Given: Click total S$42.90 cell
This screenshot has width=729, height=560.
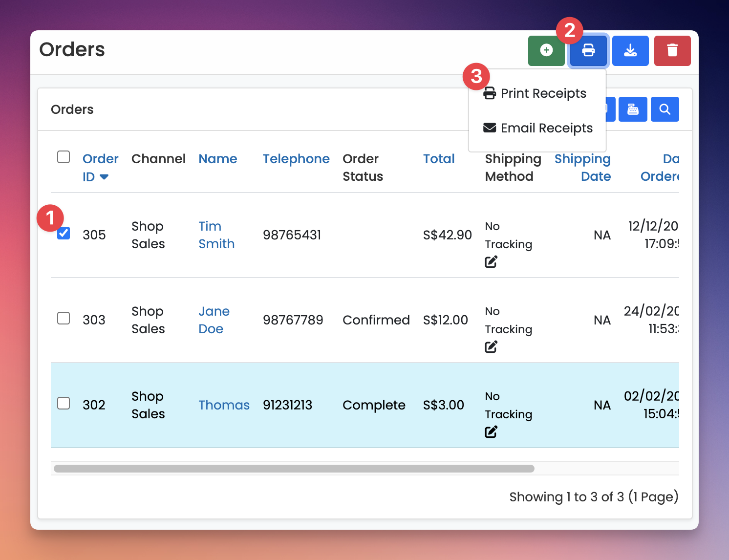Looking at the screenshot, I should coord(448,235).
